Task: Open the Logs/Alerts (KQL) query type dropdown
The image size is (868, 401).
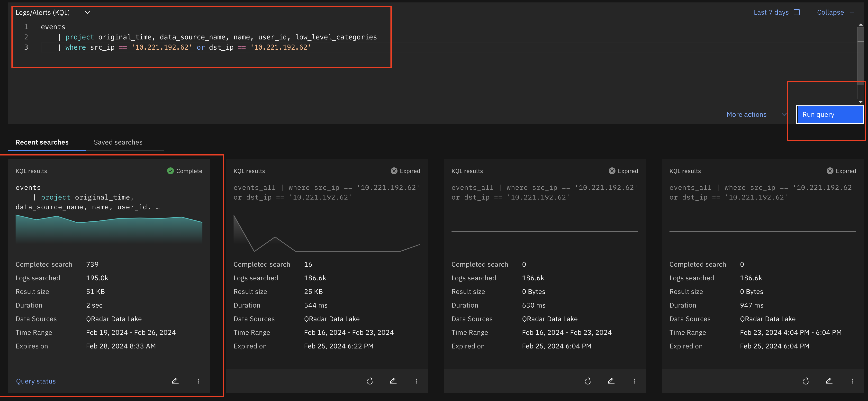Action: click(53, 12)
